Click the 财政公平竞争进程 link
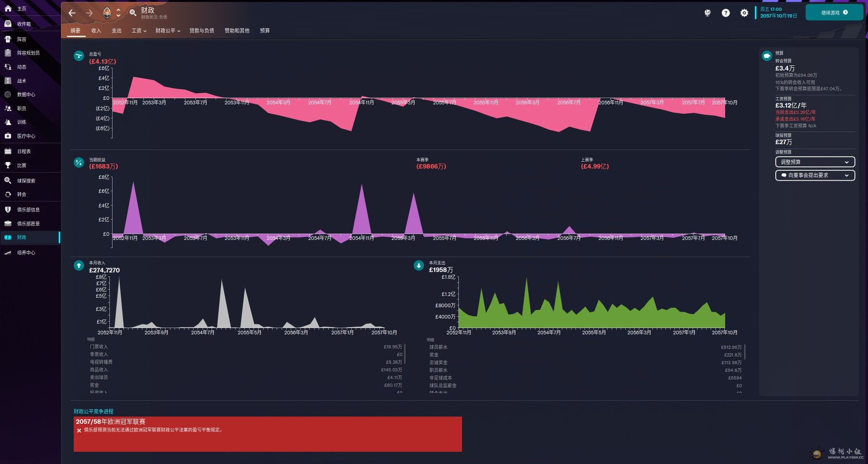868x464 pixels. tap(94, 412)
